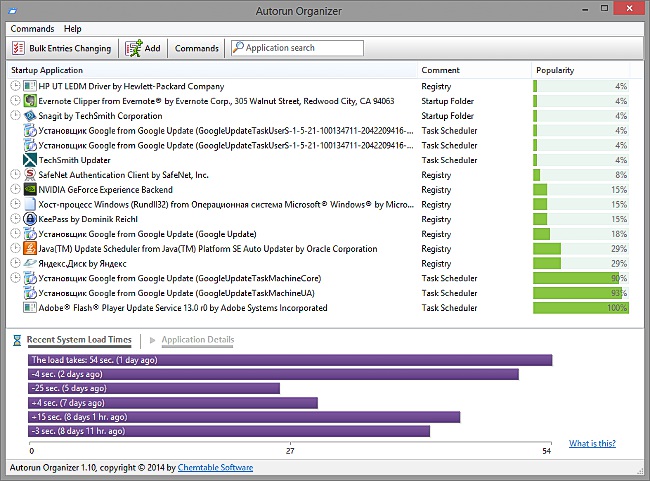Click the Evernote Clipper elephant icon
Screen dimensions: 650x481
click(30, 101)
